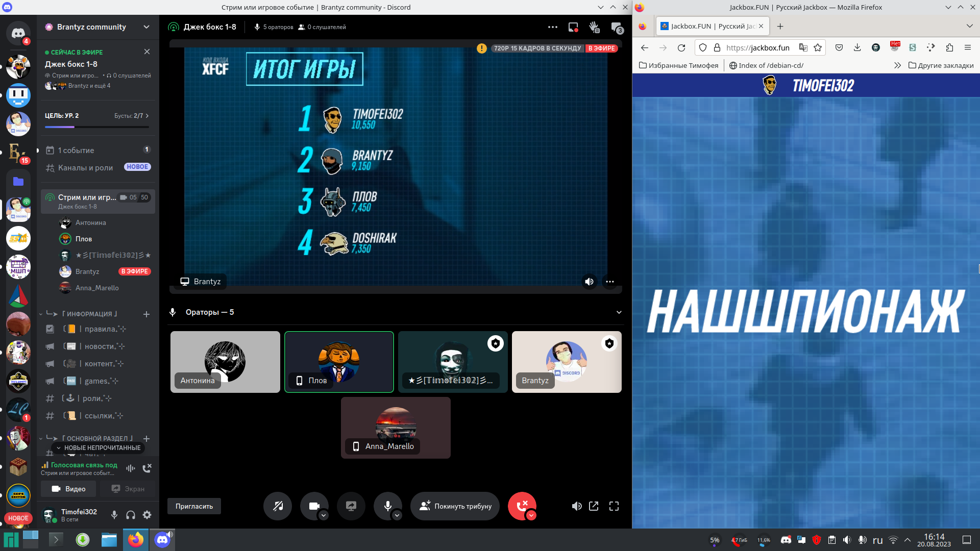Image resolution: width=980 pixels, height=551 pixels.
Task: Enter fullscreen mode for the stage
Action: tap(614, 506)
